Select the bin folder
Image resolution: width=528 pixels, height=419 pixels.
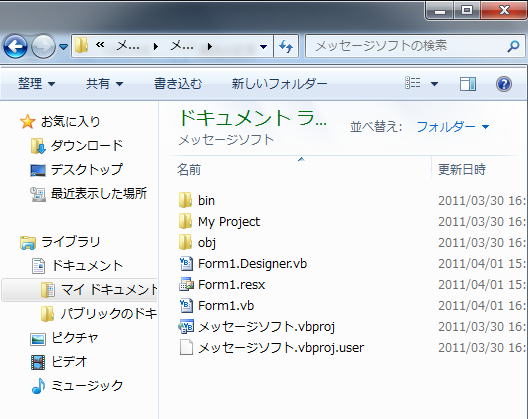click(206, 201)
